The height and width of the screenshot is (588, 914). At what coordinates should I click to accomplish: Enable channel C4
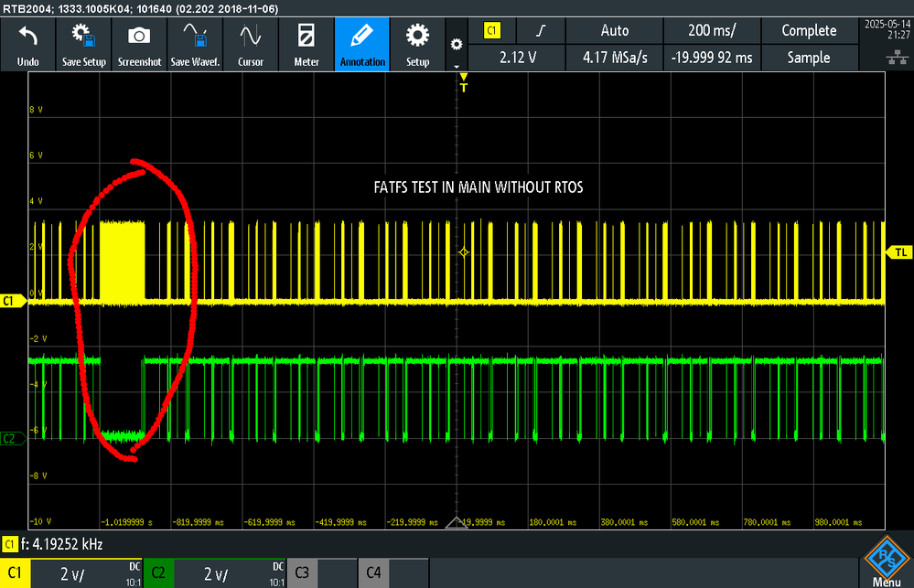pos(373,572)
